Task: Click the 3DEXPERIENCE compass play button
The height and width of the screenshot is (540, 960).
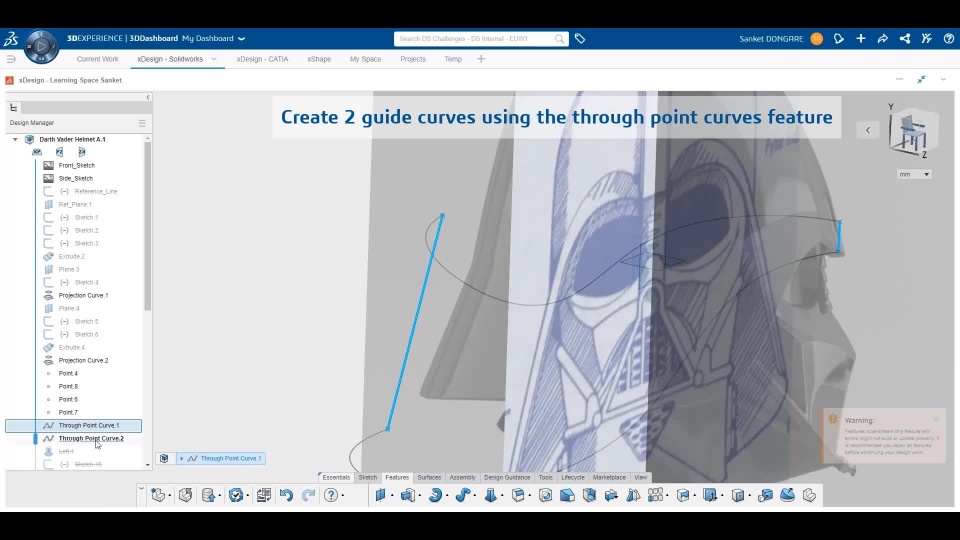Action: tap(41, 47)
